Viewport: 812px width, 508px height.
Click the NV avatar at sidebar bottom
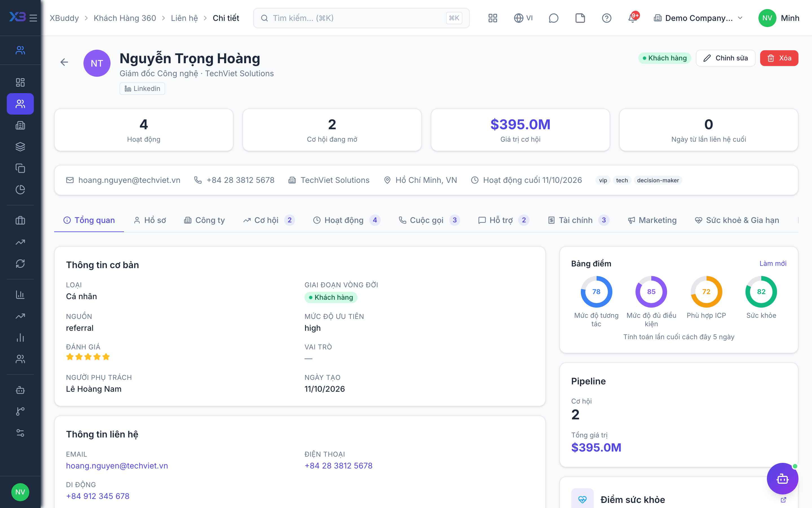(20, 492)
